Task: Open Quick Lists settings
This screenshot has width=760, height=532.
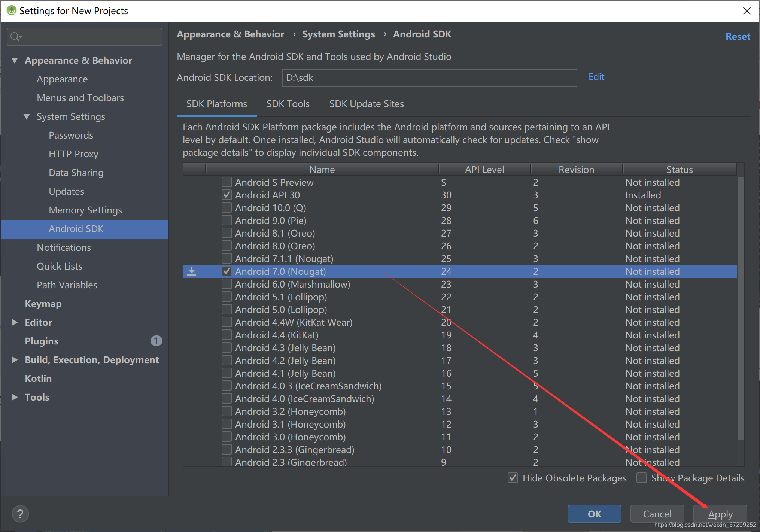Action: pyautogui.click(x=59, y=266)
